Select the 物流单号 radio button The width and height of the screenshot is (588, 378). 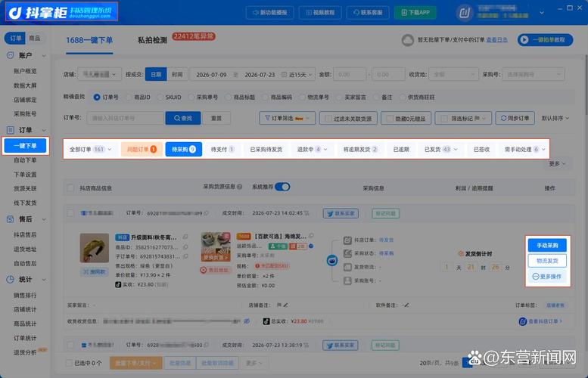[302, 98]
